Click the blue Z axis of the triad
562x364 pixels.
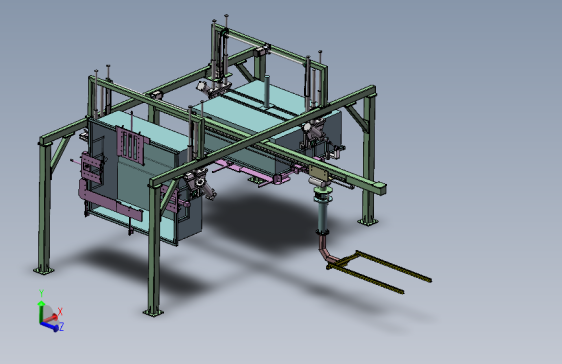point(50,326)
